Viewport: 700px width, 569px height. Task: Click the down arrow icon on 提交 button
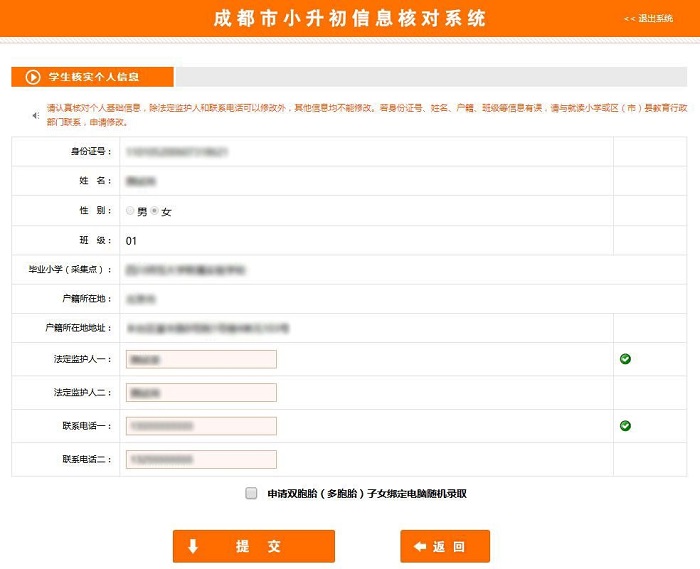click(x=194, y=546)
